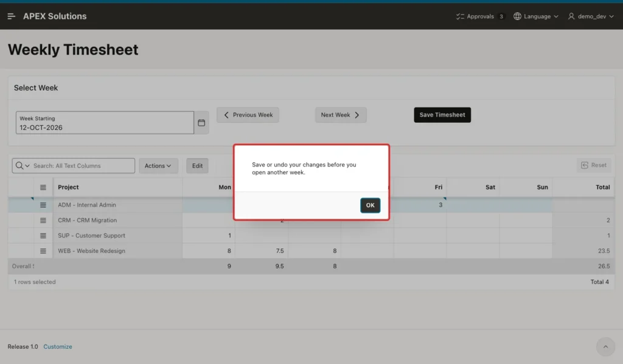Click the Sat column header

[473, 187]
